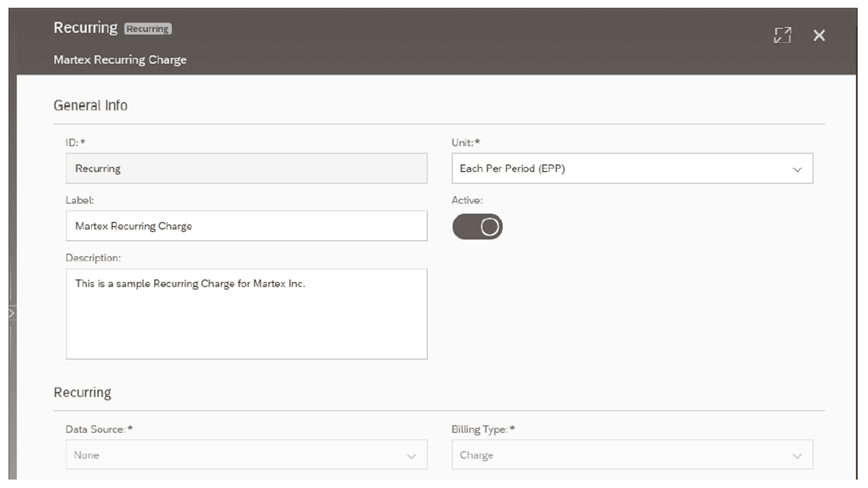The width and height of the screenshot is (868, 488).
Task: Click the Unit dropdown chevron
Action: [x=797, y=170]
